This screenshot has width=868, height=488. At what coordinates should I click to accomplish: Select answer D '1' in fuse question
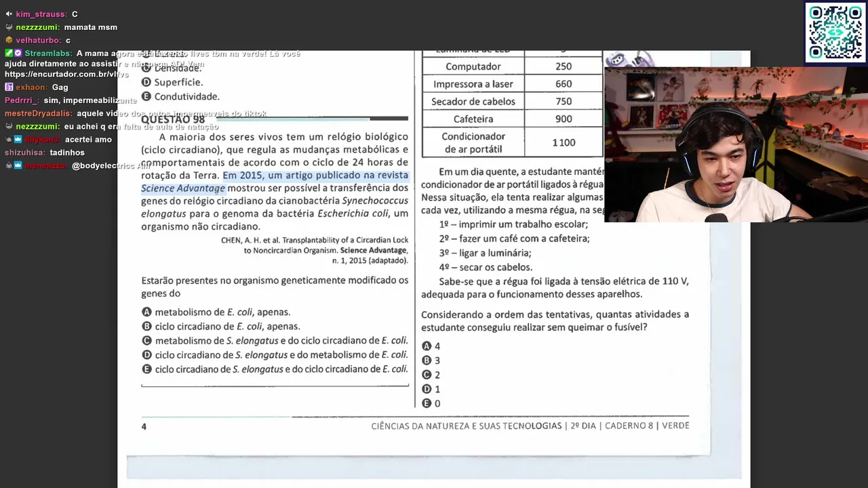click(x=431, y=389)
